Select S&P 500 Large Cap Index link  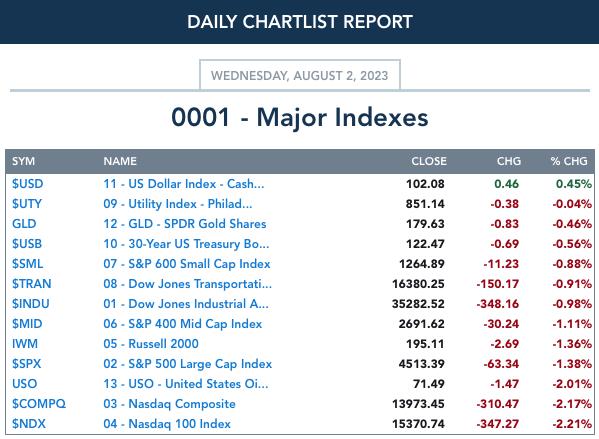pyautogui.click(x=188, y=364)
